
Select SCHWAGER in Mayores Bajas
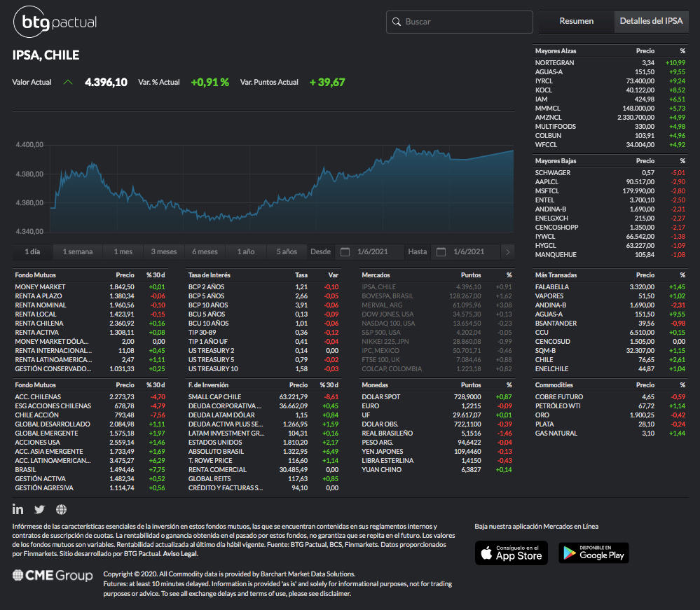tap(610, 173)
